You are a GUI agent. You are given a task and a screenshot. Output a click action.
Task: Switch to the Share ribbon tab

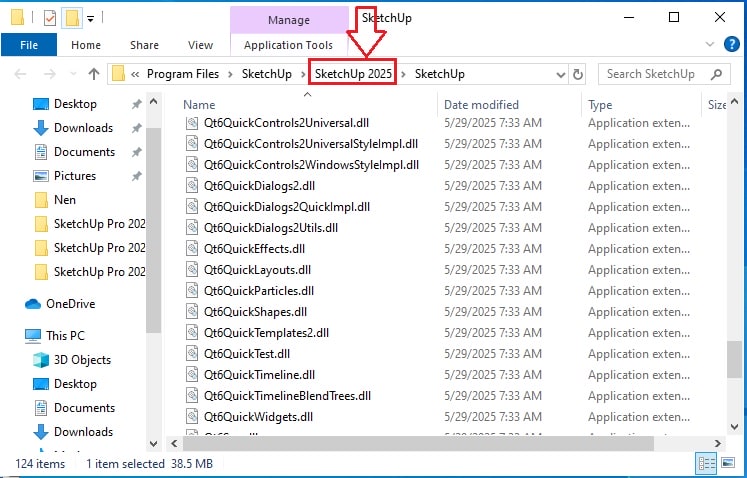[x=144, y=45]
